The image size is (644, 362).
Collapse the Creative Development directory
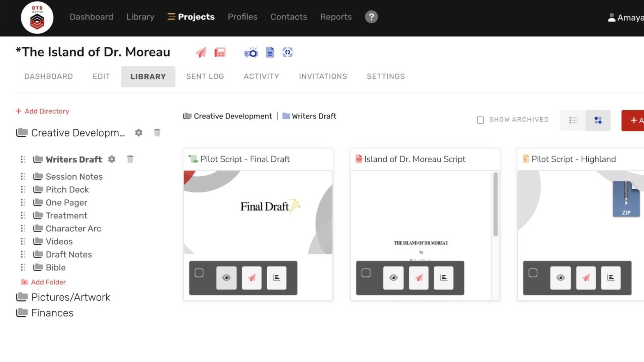pos(77,133)
